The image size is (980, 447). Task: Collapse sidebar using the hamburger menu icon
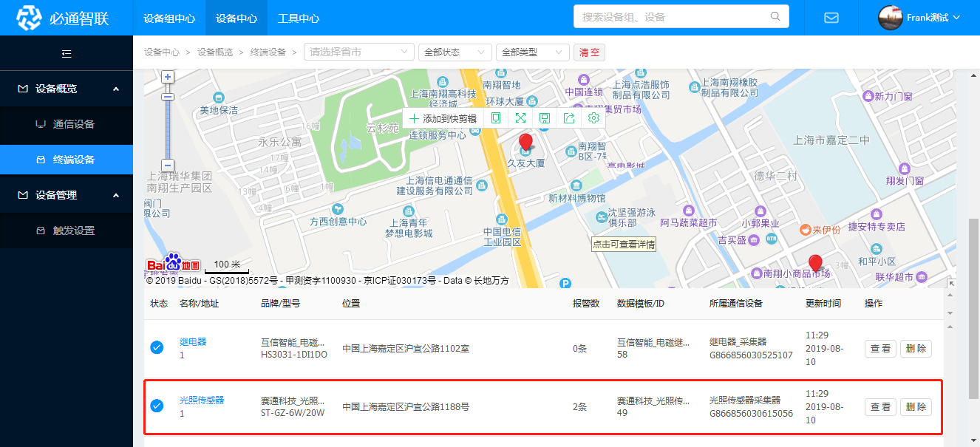[67, 53]
